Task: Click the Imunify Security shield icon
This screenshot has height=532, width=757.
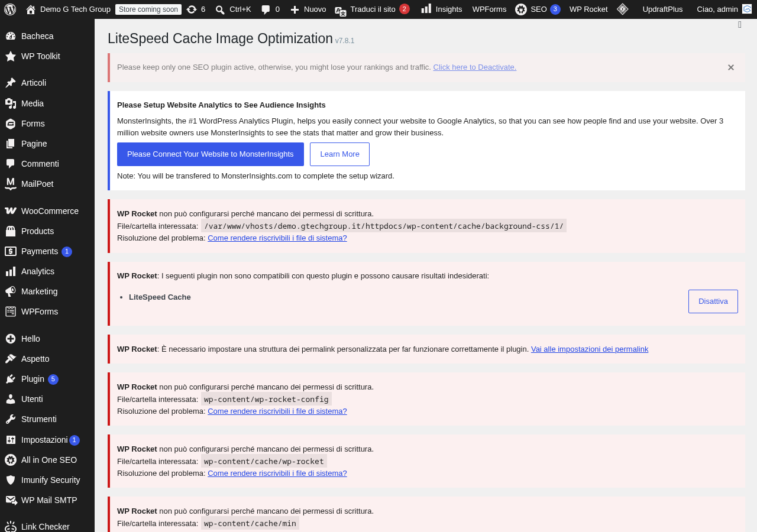Action: (11, 480)
